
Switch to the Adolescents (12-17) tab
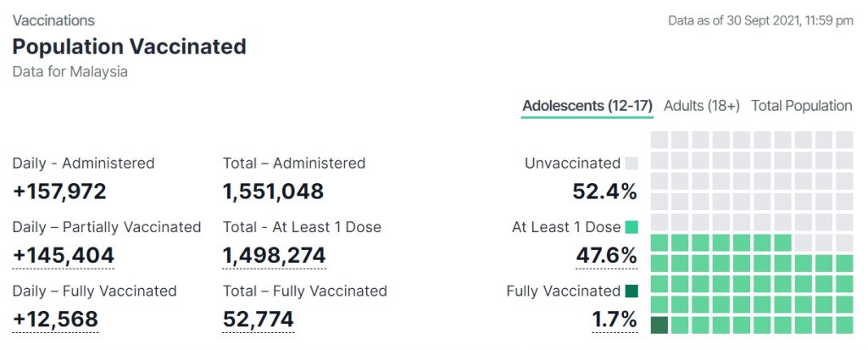click(x=587, y=106)
